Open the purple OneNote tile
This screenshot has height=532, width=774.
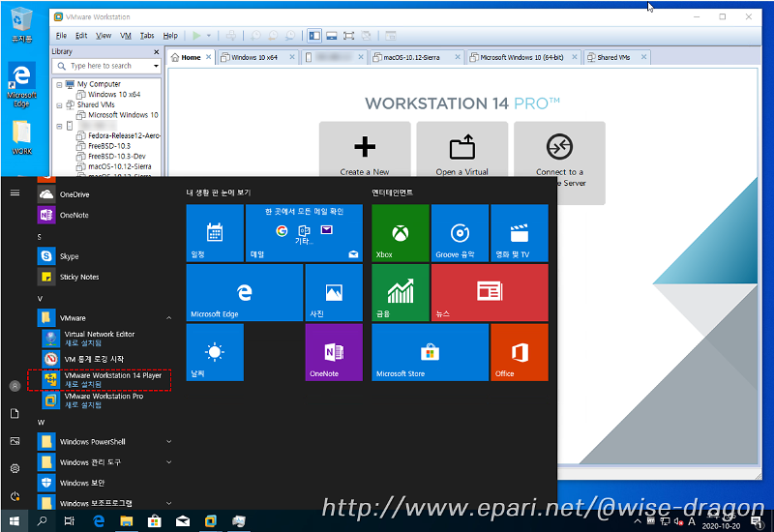coord(334,352)
